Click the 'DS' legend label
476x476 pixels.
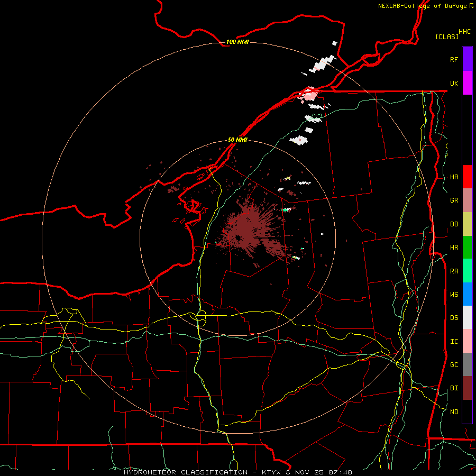(x=454, y=318)
